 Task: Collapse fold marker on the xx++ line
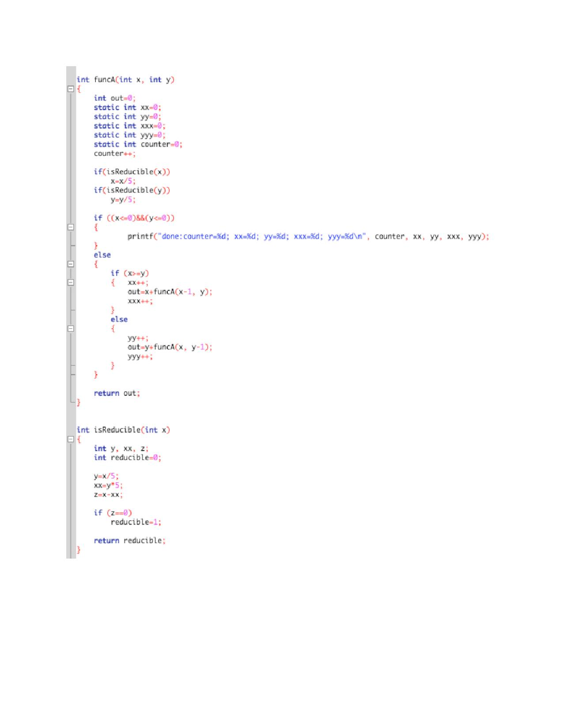(x=70, y=282)
